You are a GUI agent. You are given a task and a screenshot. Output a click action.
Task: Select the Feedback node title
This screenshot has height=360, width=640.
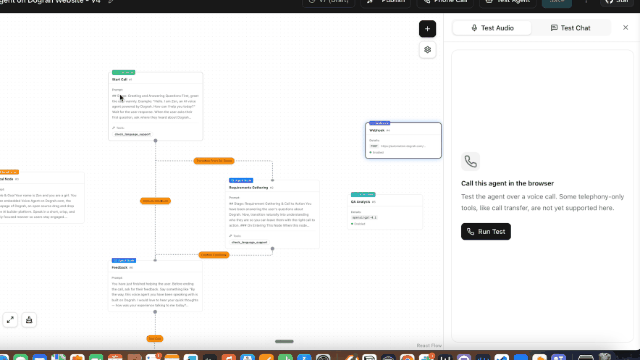point(120,268)
